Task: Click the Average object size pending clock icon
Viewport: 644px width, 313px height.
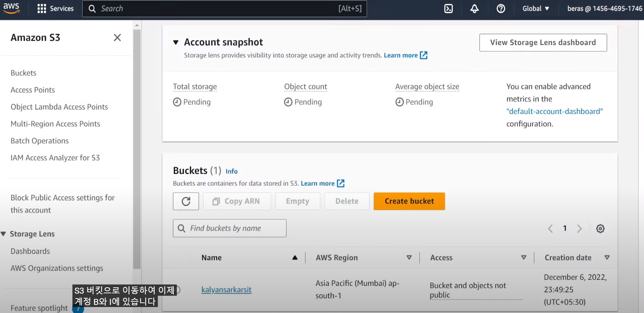Action: click(400, 102)
